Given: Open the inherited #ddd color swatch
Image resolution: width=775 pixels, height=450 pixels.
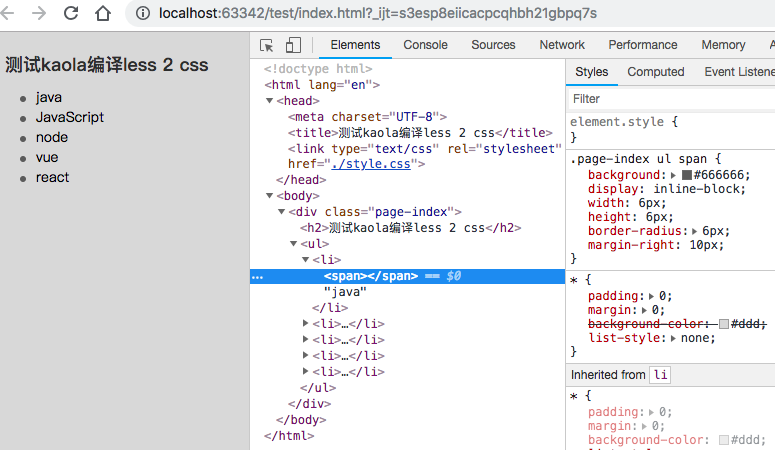Looking at the screenshot, I should (724, 440).
